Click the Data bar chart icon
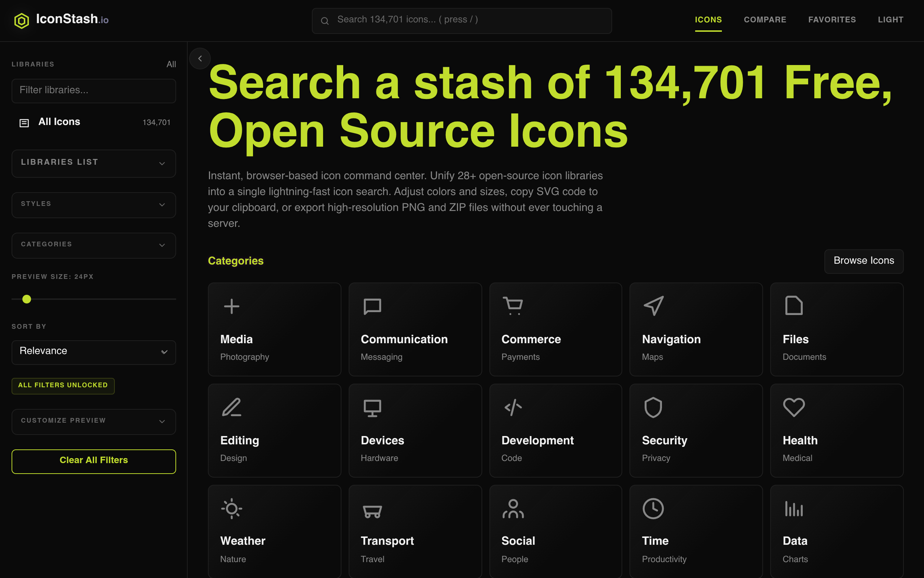Image resolution: width=924 pixels, height=578 pixels. (x=794, y=509)
